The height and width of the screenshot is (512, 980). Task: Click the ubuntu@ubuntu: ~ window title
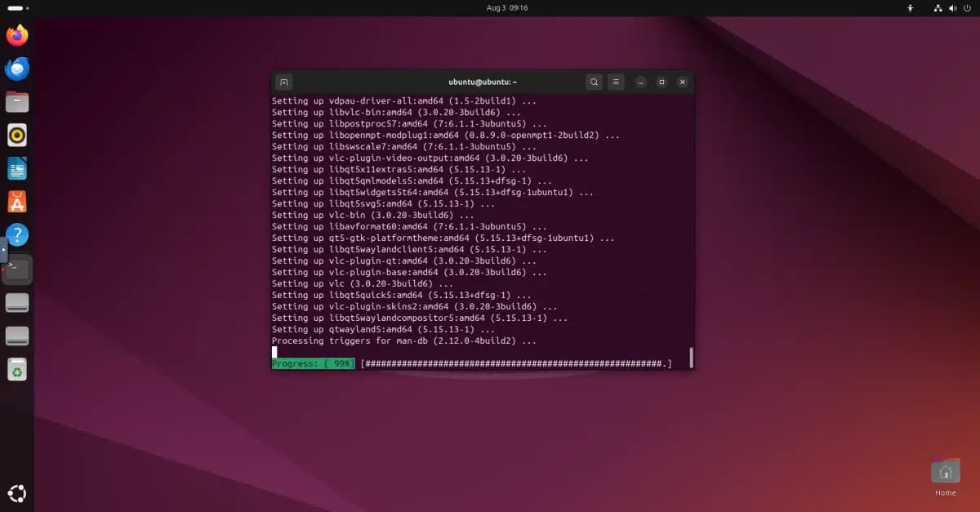coord(483,82)
